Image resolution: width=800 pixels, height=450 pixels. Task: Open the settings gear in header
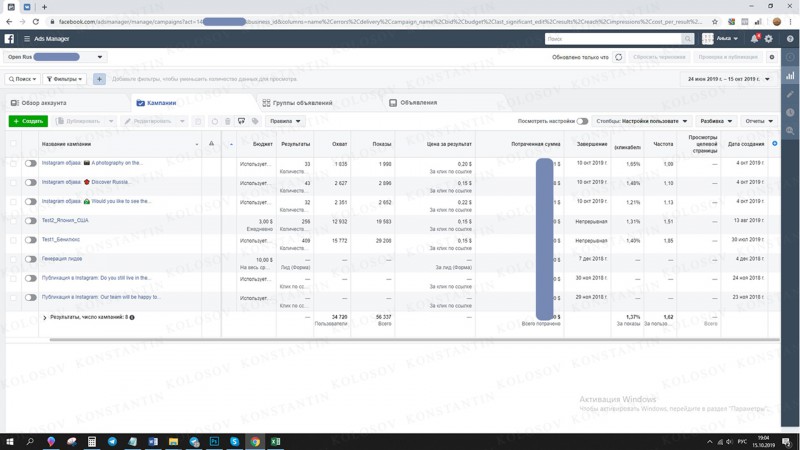[x=768, y=39]
